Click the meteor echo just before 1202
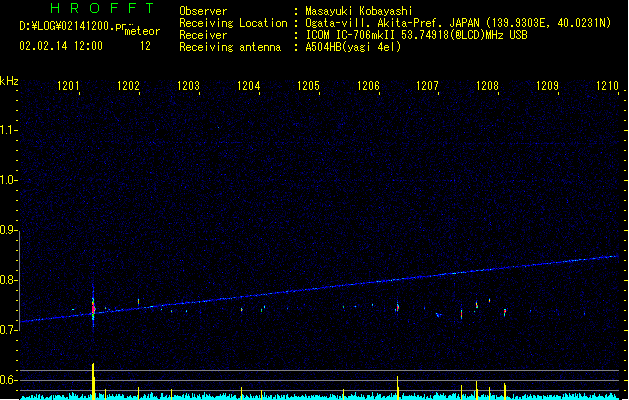Viewport: 629px width, 400px height. pos(138,301)
